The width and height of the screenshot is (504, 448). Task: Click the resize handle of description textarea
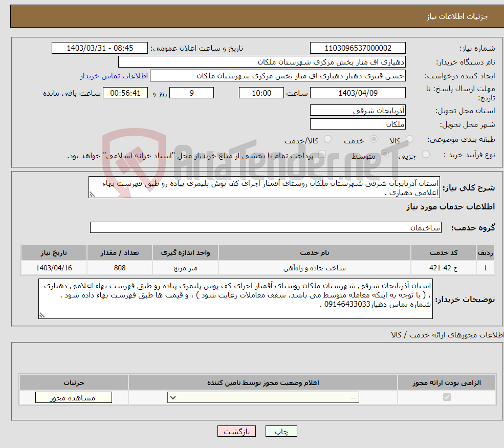tap(92, 195)
